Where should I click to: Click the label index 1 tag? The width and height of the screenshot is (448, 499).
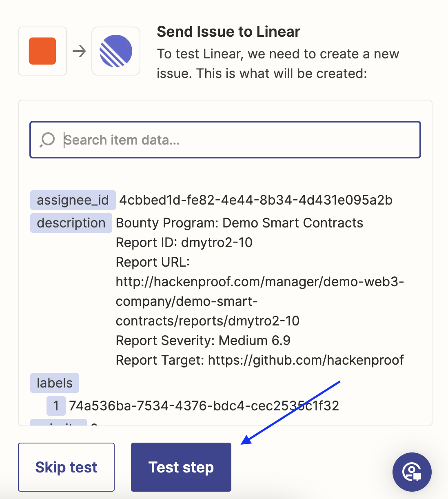56,406
